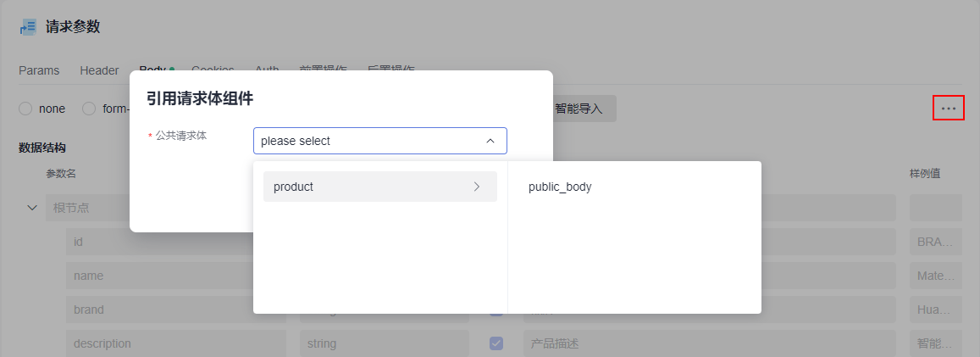The image size is (980, 357).
Task: Click the 根节点 name field
Action: pyautogui.click(x=87, y=208)
